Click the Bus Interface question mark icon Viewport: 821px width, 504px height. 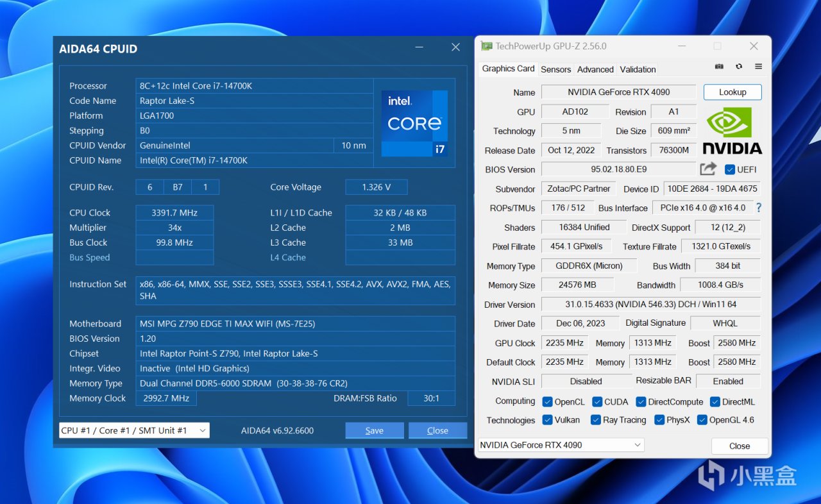click(x=759, y=208)
